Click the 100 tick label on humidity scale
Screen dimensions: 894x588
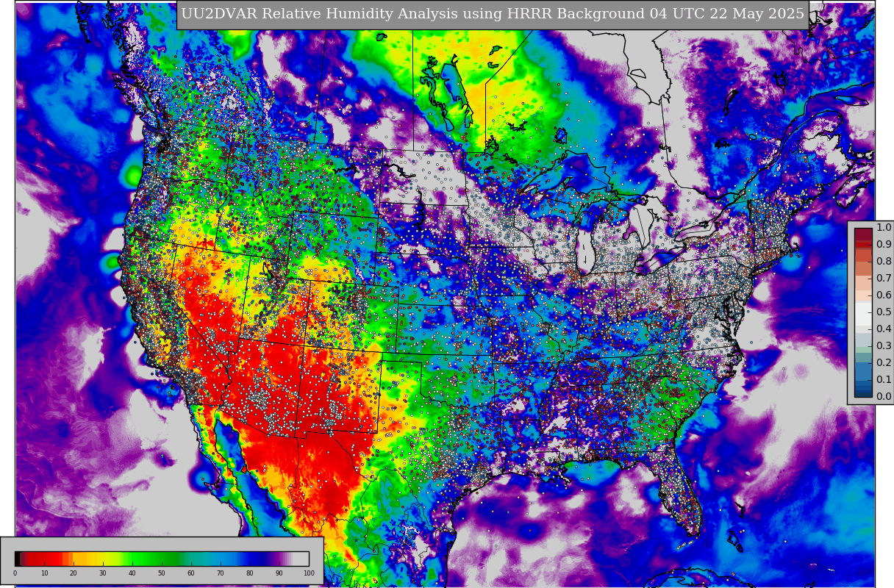tap(309, 573)
